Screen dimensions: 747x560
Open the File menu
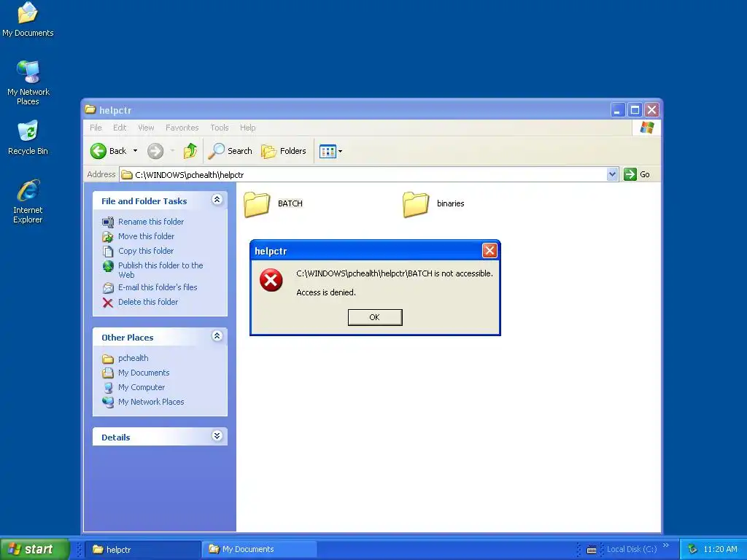tap(96, 128)
